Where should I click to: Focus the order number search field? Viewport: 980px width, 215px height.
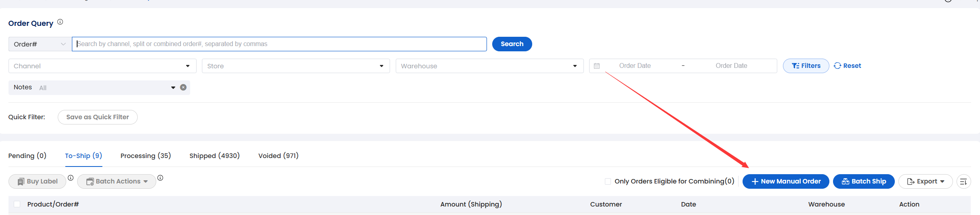(x=279, y=44)
